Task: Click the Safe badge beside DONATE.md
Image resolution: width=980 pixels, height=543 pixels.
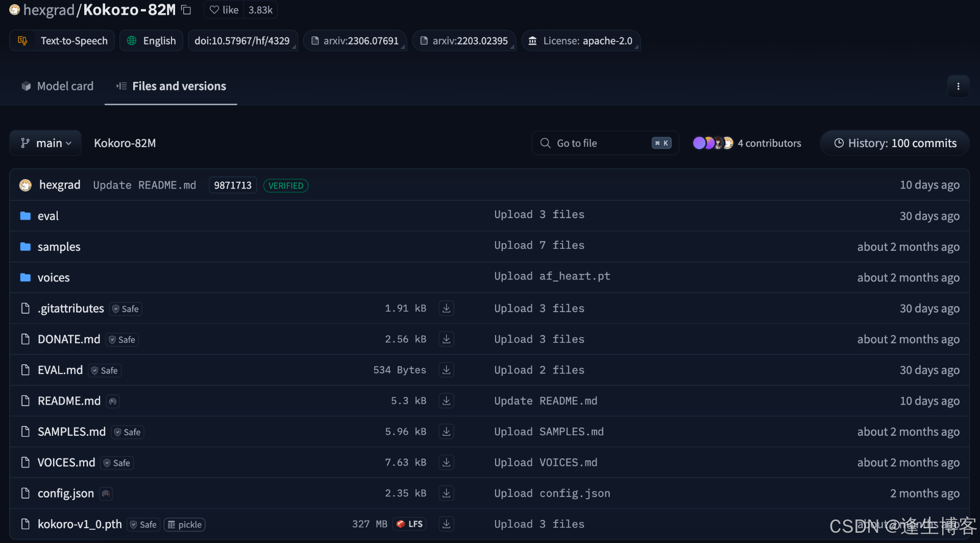Action: tap(122, 340)
